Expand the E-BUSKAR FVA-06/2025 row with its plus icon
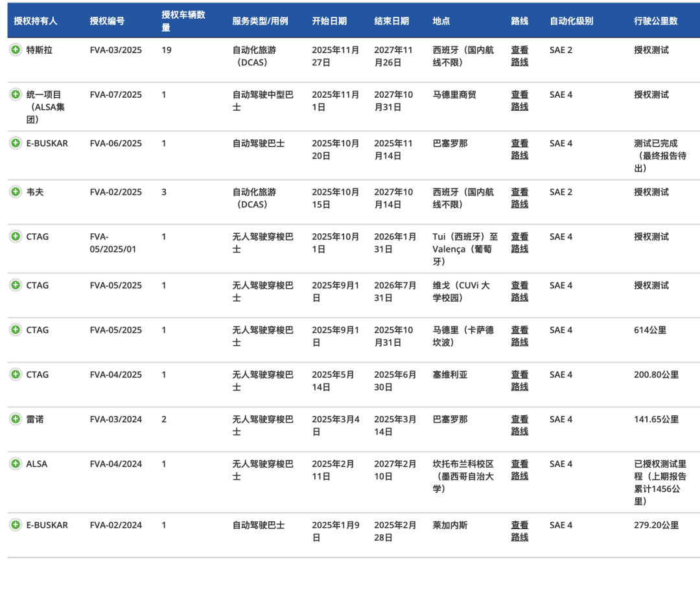Viewport: 700px width, 590px height. pyautogui.click(x=16, y=142)
